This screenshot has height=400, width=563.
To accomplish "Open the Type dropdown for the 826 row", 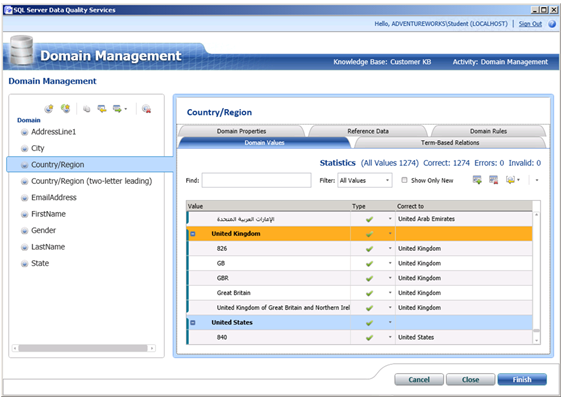I will click(390, 248).
